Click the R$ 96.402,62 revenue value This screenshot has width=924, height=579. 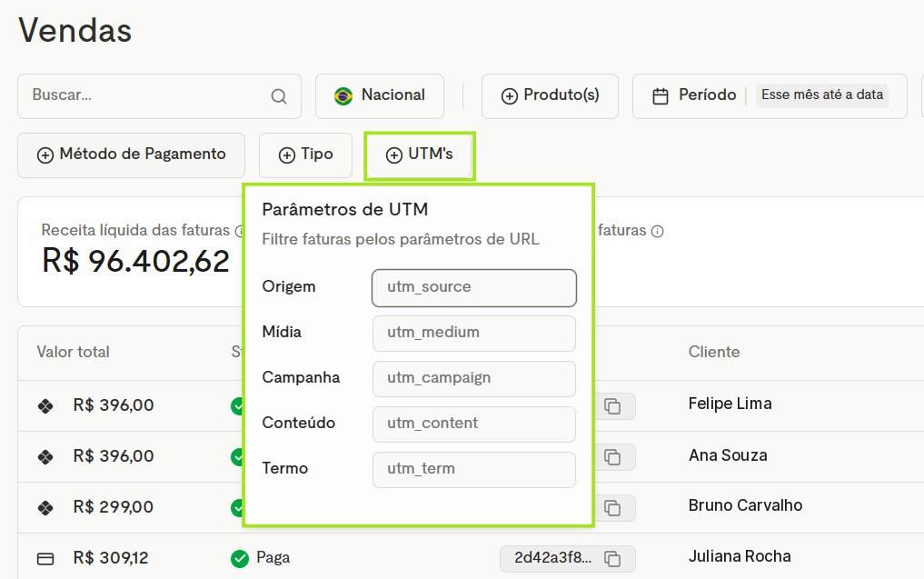[x=135, y=261]
